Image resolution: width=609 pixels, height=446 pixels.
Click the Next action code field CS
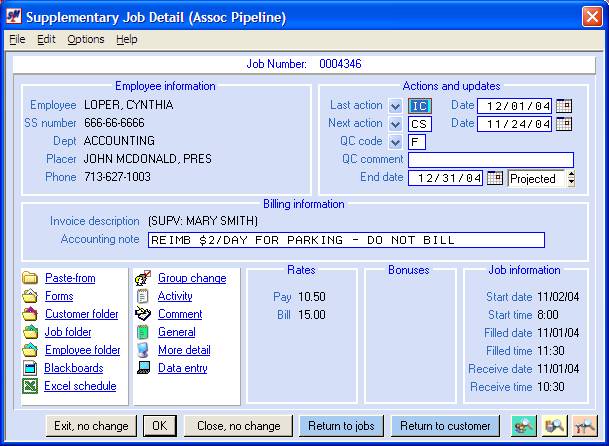(x=420, y=124)
